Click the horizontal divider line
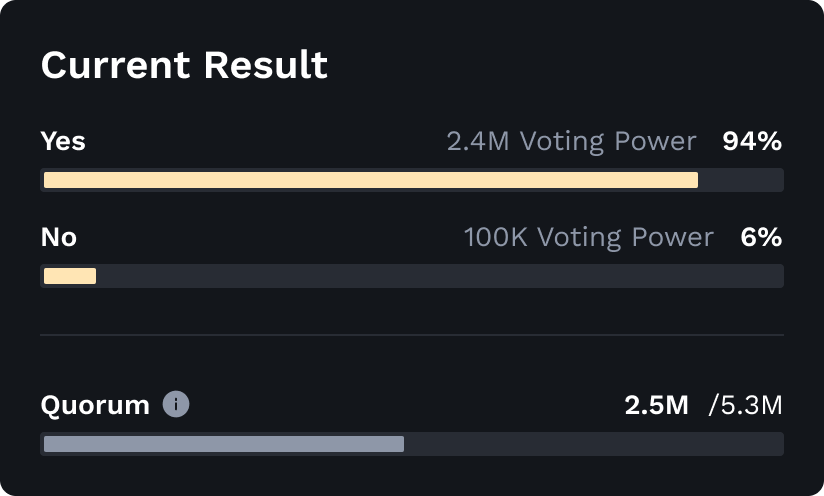 click(412, 335)
